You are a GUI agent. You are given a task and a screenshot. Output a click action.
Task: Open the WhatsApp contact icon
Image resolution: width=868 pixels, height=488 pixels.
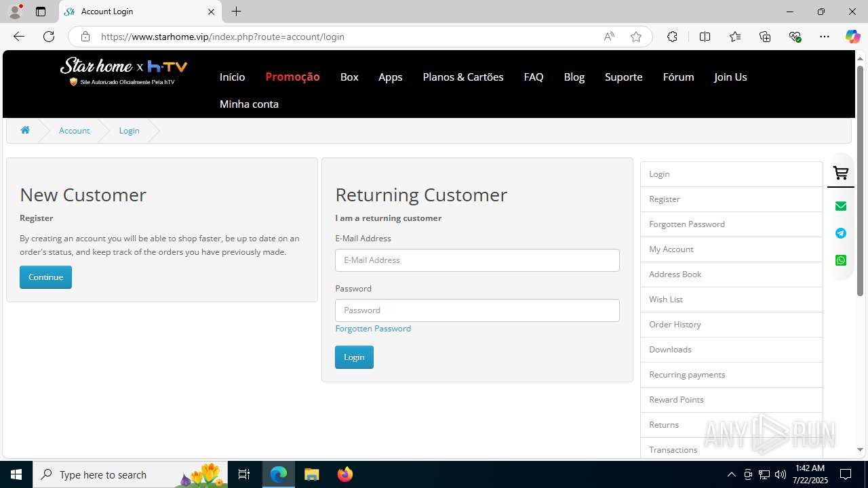(841, 260)
